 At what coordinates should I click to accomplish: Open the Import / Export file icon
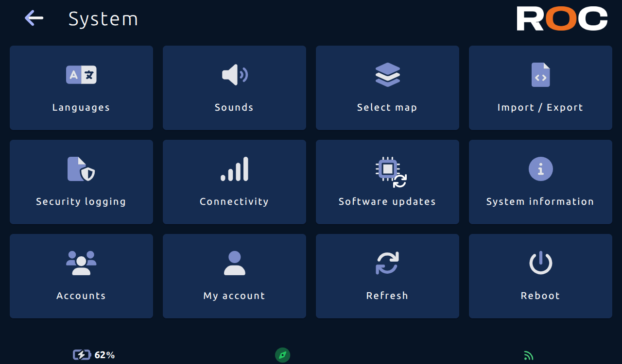click(x=540, y=75)
